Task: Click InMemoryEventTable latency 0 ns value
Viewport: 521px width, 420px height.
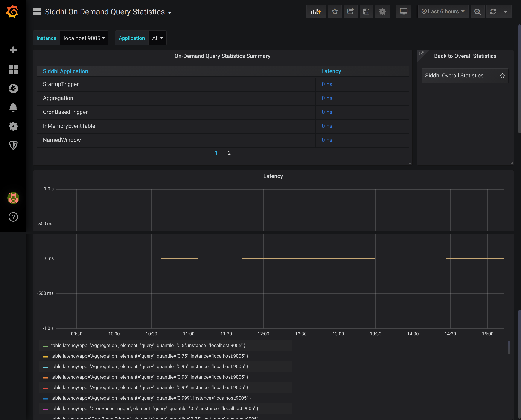Action: point(327,126)
